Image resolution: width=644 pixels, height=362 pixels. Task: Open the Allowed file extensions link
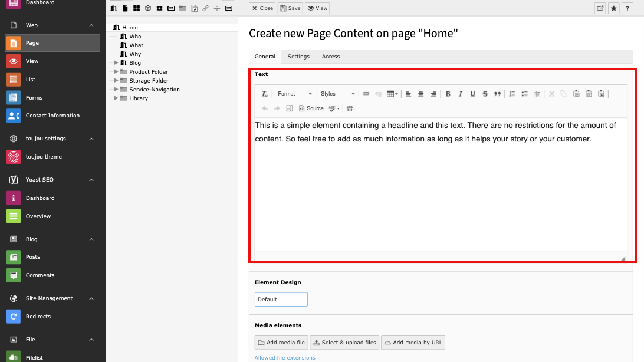click(285, 358)
